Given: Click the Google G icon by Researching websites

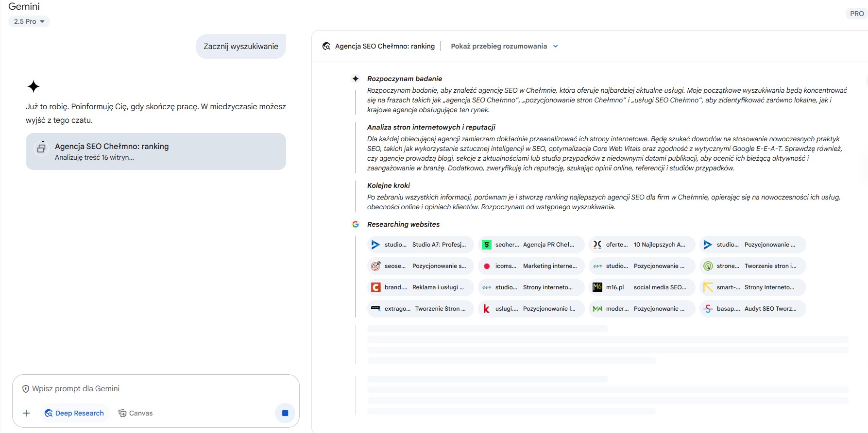Looking at the screenshot, I should 356,224.
